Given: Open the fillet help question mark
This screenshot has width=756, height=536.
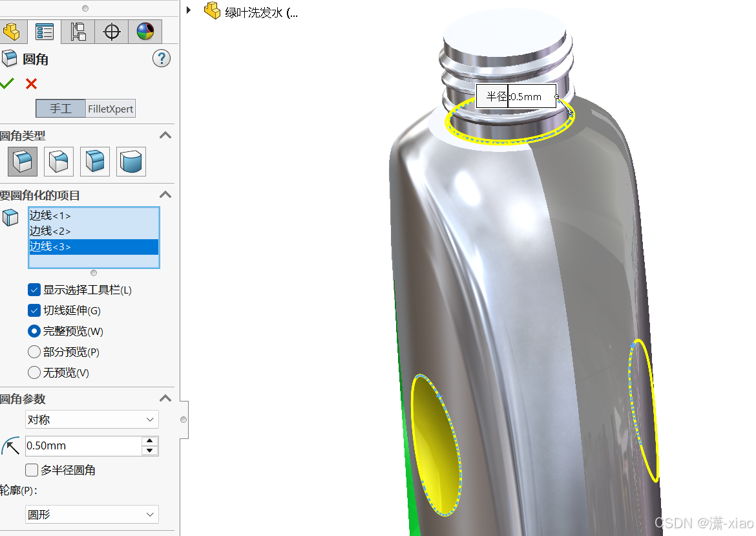Looking at the screenshot, I should click(162, 58).
